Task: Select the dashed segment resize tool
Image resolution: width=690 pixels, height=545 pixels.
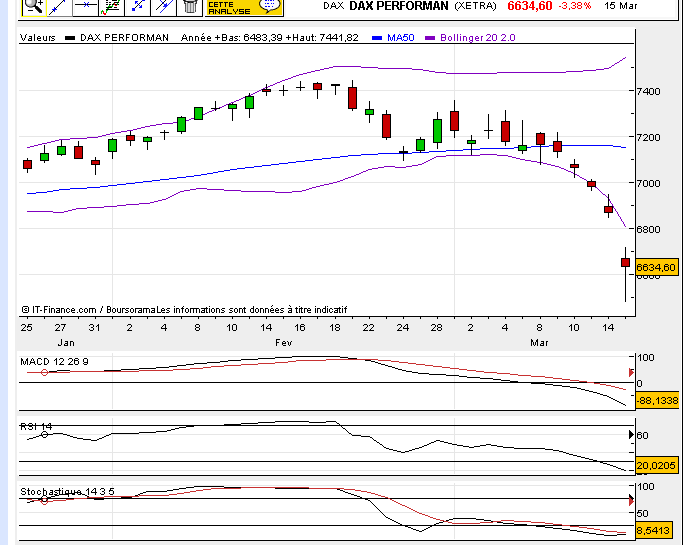Action: (137, 6)
